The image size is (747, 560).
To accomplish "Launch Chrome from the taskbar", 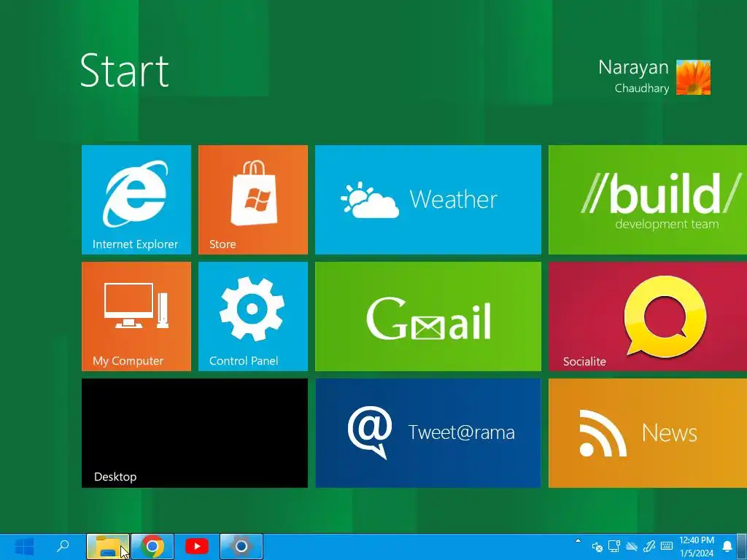I will [152, 546].
